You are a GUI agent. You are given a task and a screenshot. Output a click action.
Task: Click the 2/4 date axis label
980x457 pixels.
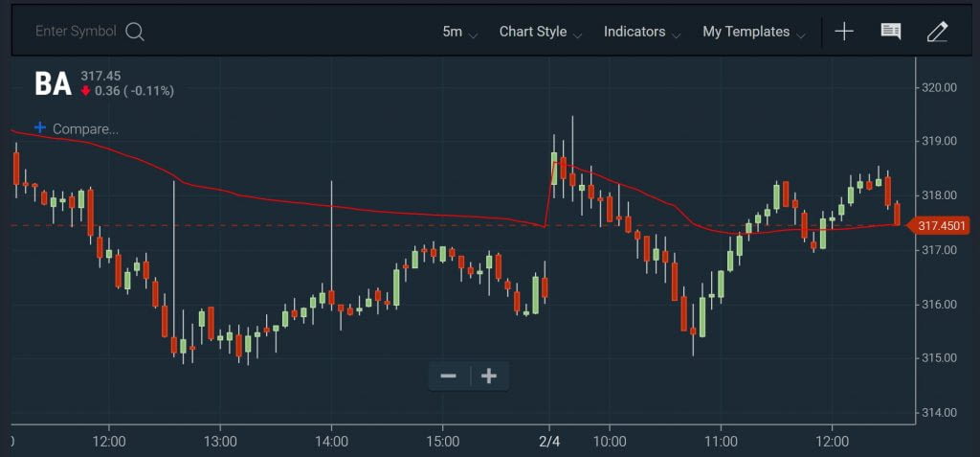(x=549, y=442)
